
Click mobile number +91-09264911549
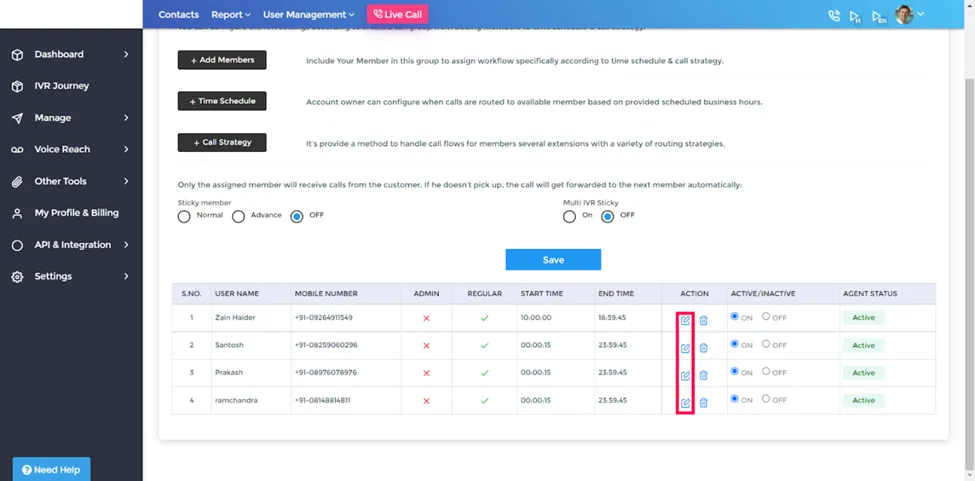point(323,318)
